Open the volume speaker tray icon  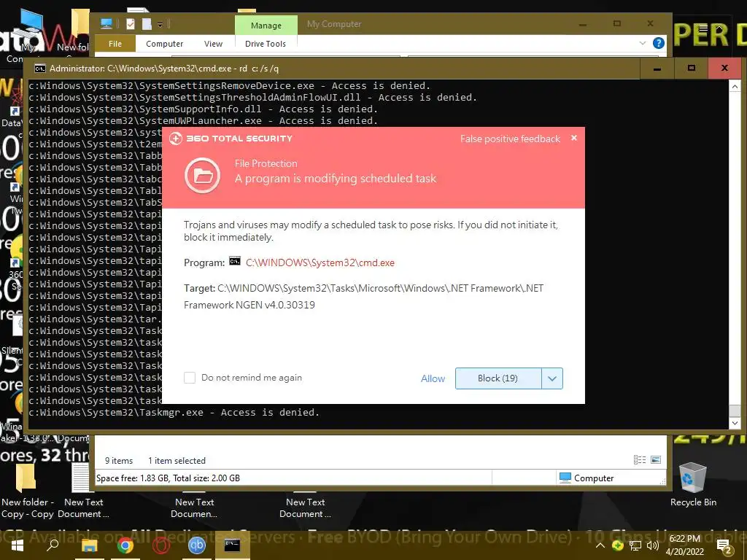pos(652,545)
